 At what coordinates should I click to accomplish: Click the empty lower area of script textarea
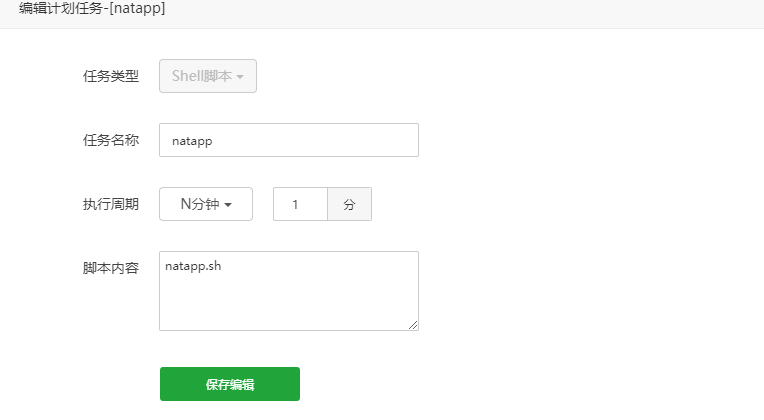click(x=288, y=305)
